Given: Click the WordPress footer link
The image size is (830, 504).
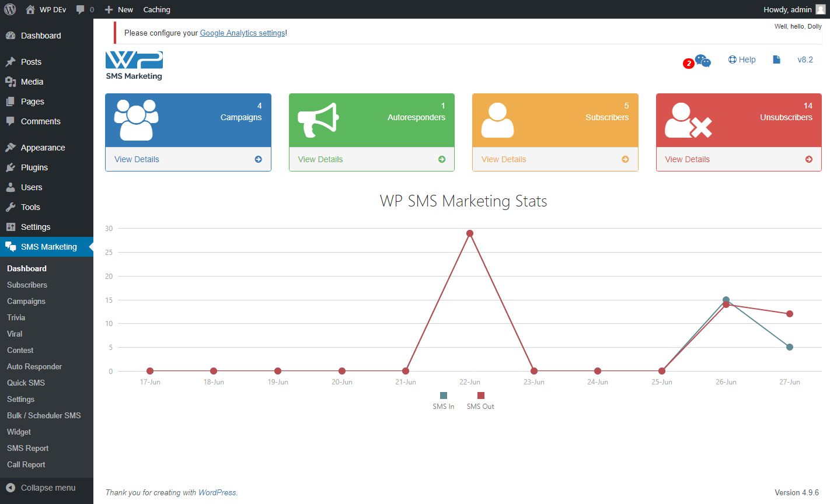Looking at the screenshot, I should click(217, 492).
